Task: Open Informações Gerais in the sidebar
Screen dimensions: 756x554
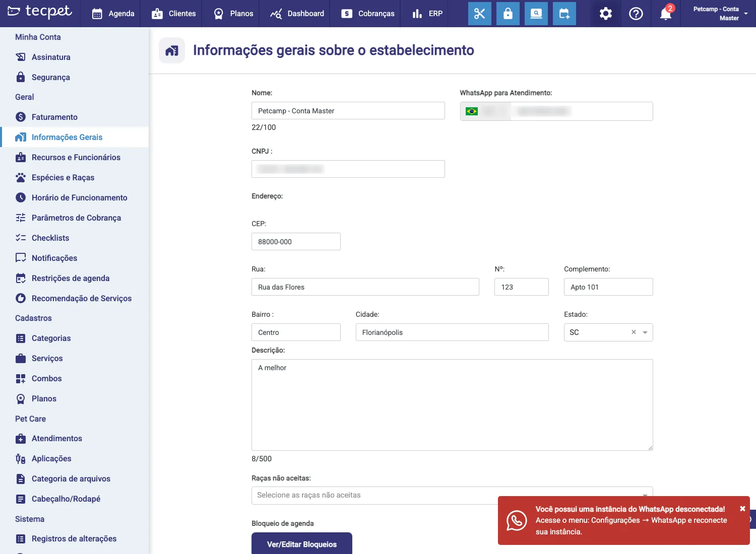Action: click(75, 137)
